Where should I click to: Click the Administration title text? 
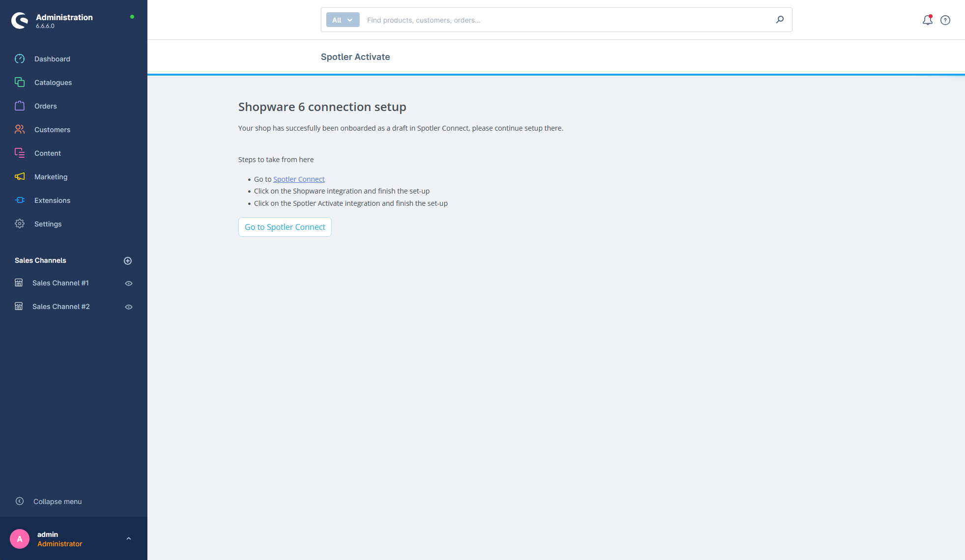[x=64, y=17]
